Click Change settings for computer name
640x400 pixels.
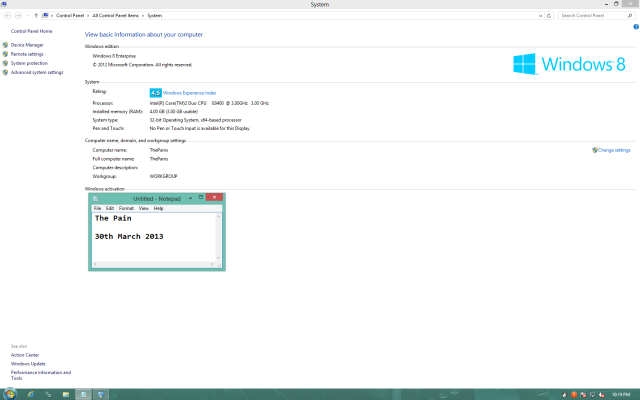[614, 150]
